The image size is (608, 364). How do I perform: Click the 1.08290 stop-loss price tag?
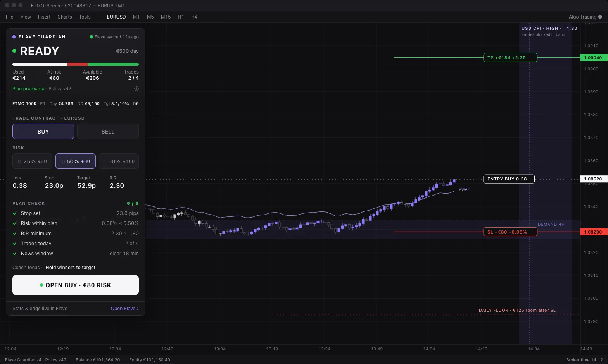pos(594,232)
